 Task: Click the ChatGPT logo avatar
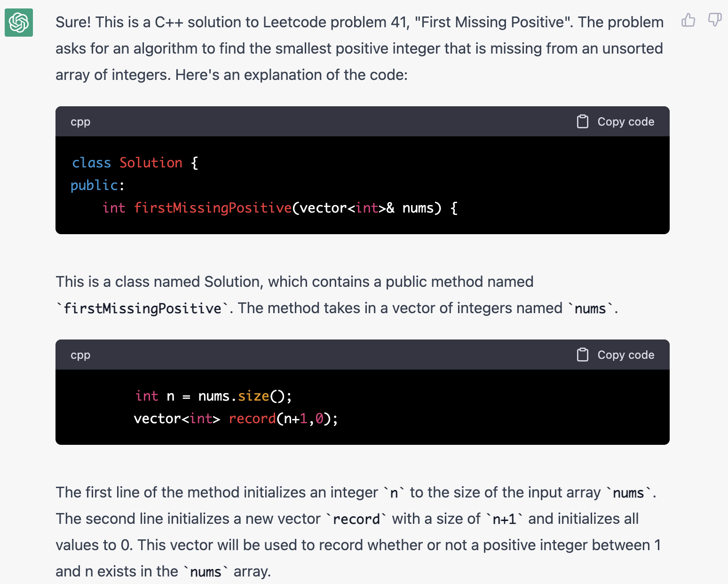pos(19,23)
